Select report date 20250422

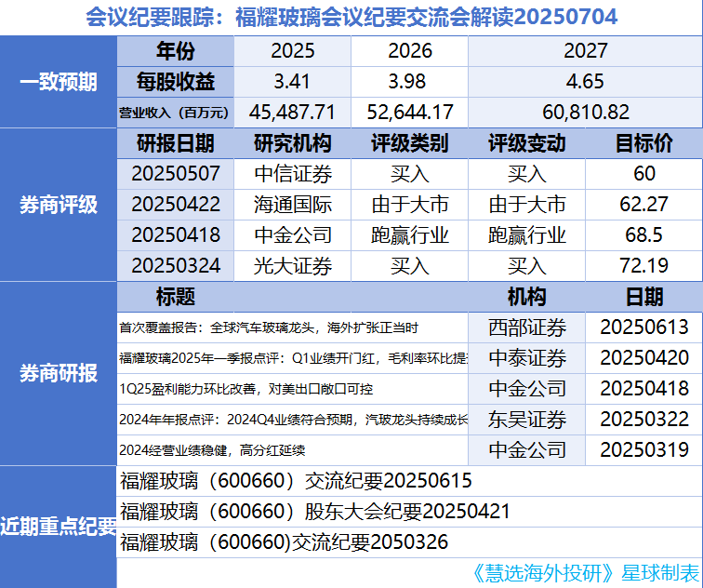point(176,205)
